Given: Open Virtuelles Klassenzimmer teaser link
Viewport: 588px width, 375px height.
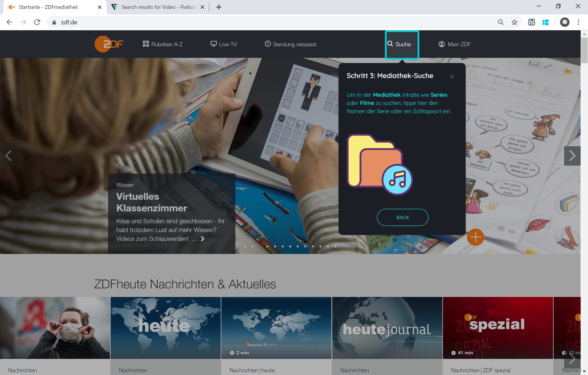Looking at the screenshot, I should click(x=151, y=202).
